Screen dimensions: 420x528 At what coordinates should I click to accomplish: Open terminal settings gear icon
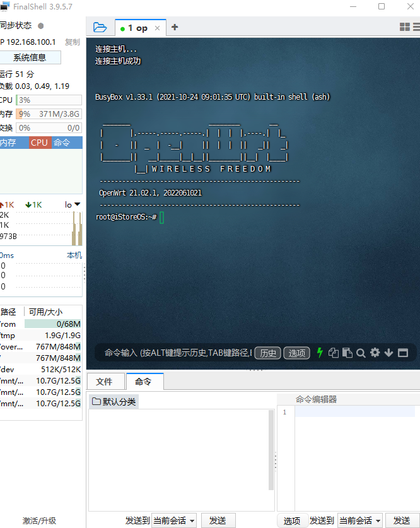click(x=375, y=353)
